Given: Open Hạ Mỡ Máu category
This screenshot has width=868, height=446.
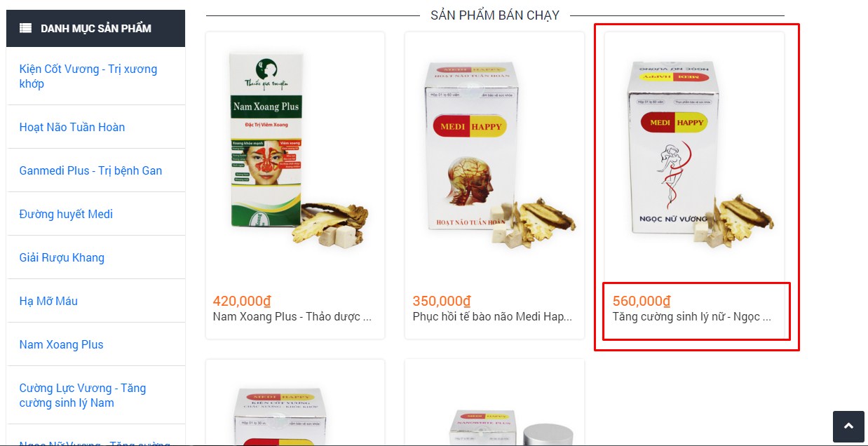Looking at the screenshot, I should [x=48, y=301].
